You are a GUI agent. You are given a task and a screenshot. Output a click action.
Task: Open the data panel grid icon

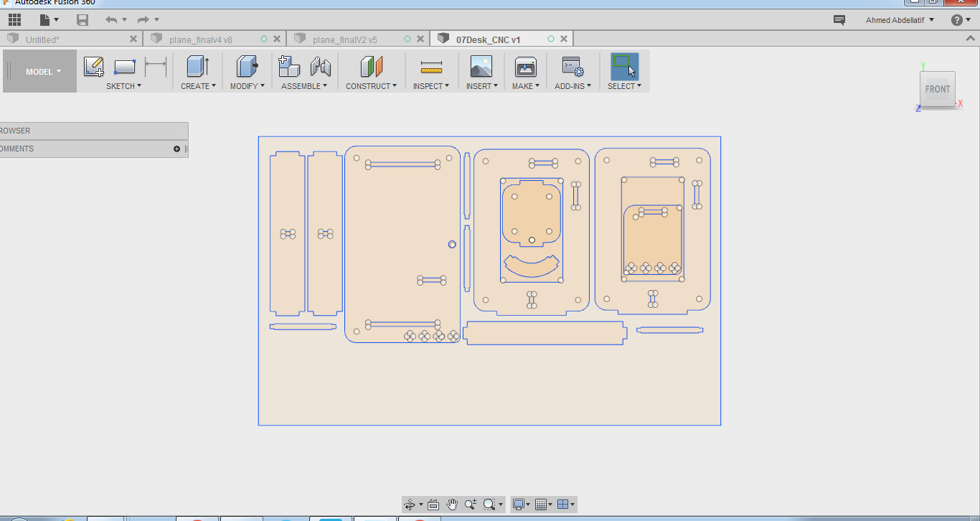[15, 20]
